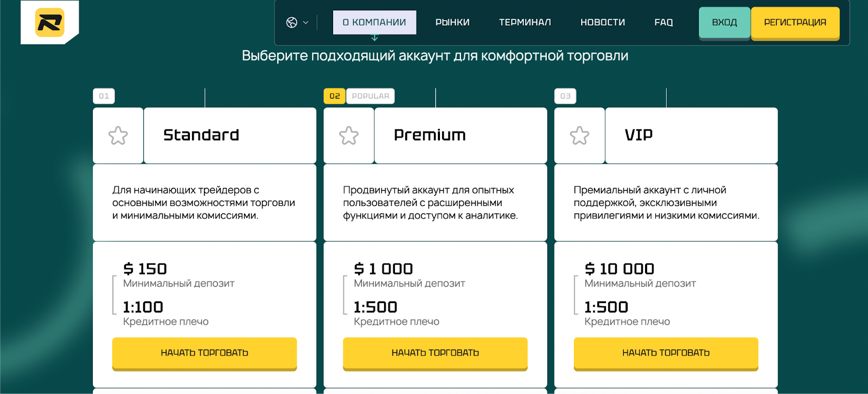
Task: Click the globe language icon
Action: click(x=292, y=22)
